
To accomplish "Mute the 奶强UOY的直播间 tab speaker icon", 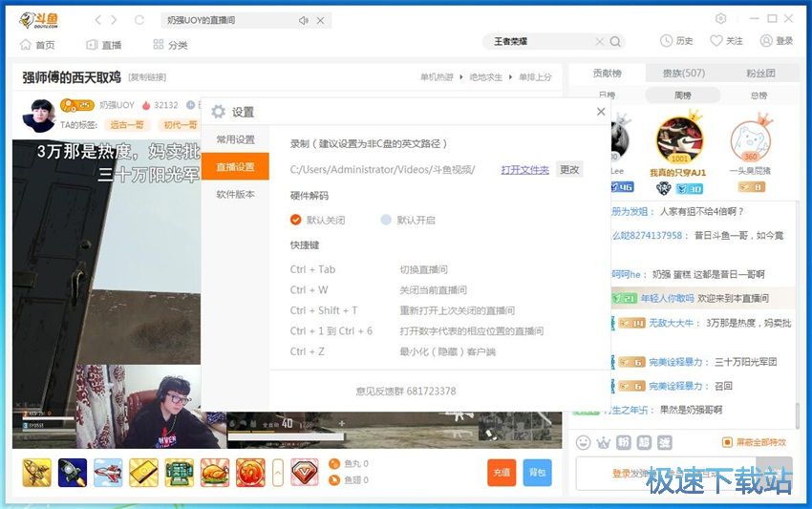I will [304, 20].
